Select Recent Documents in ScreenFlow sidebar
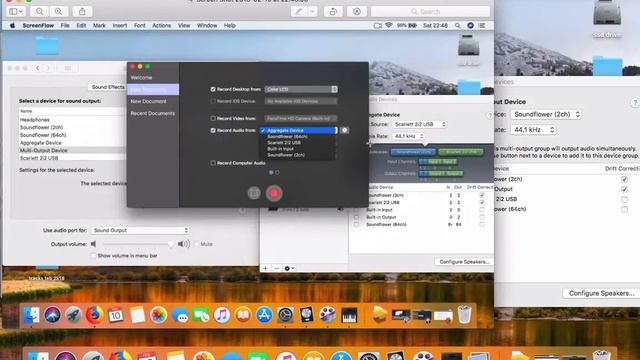This screenshot has width=640, height=360. tap(153, 113)
